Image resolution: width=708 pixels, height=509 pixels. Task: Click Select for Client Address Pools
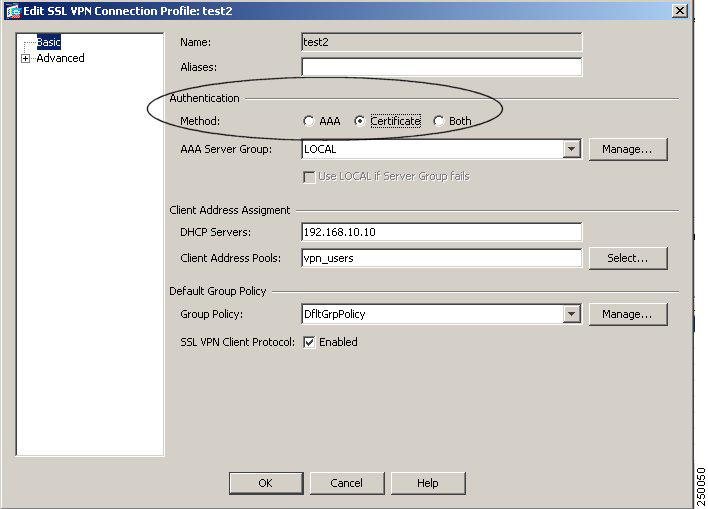tap(628, 258)
